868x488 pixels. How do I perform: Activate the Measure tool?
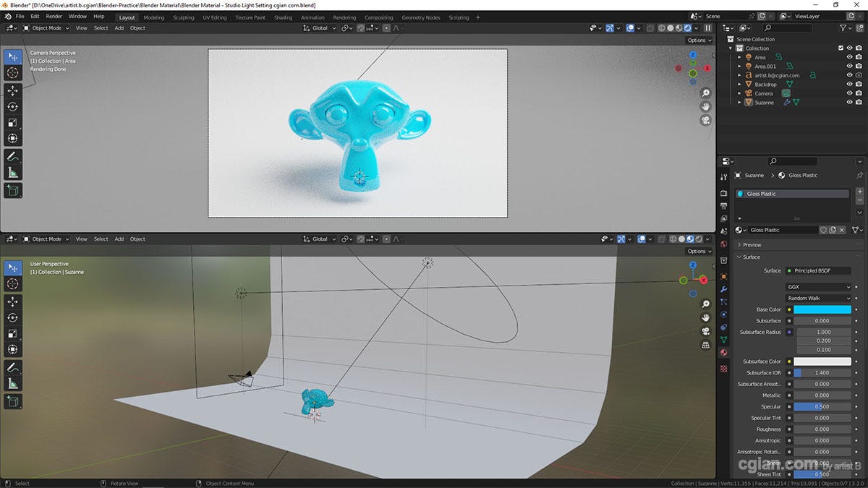point(12,172)
